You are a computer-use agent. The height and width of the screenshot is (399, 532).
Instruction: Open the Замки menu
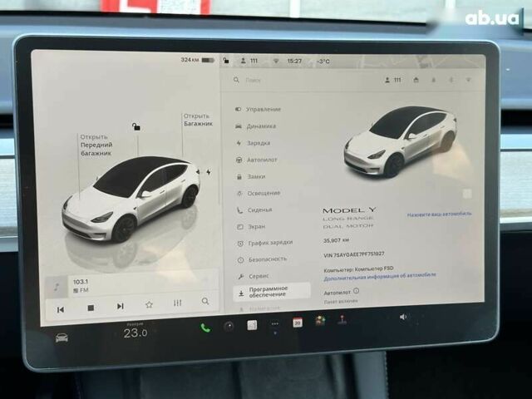click(251, 177)
